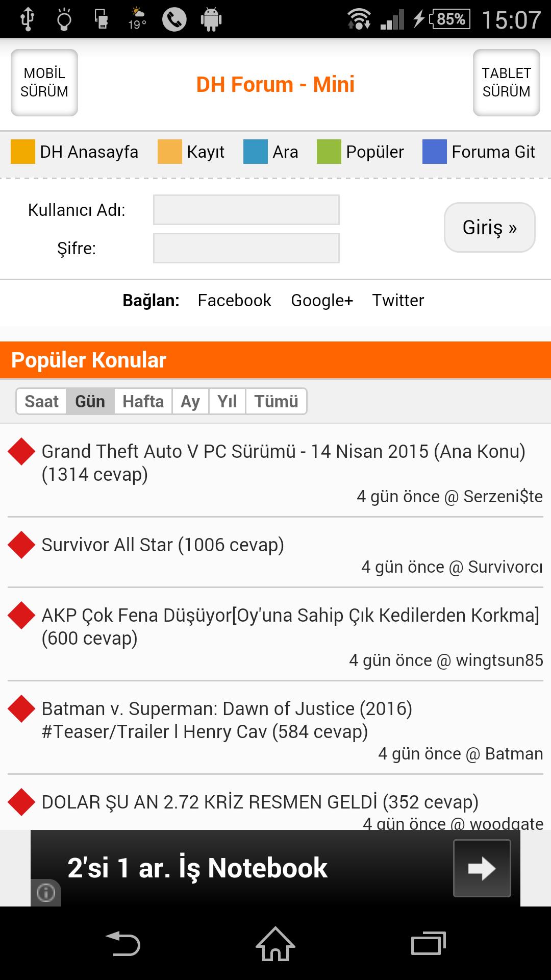The width and height of the screenshot is (551, 980).
Task: Select the Hafta time filter tab
Action: click(143, 401)
